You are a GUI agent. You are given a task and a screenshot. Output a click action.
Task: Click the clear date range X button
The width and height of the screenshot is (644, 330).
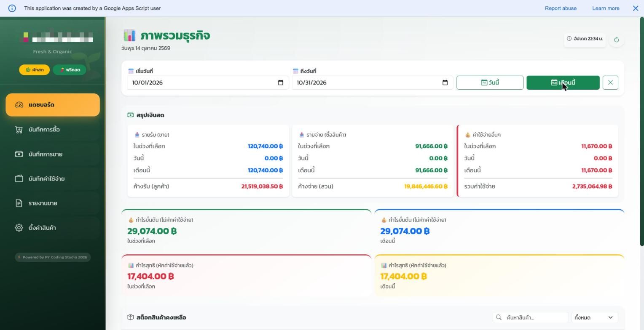[x=610, y=82]
